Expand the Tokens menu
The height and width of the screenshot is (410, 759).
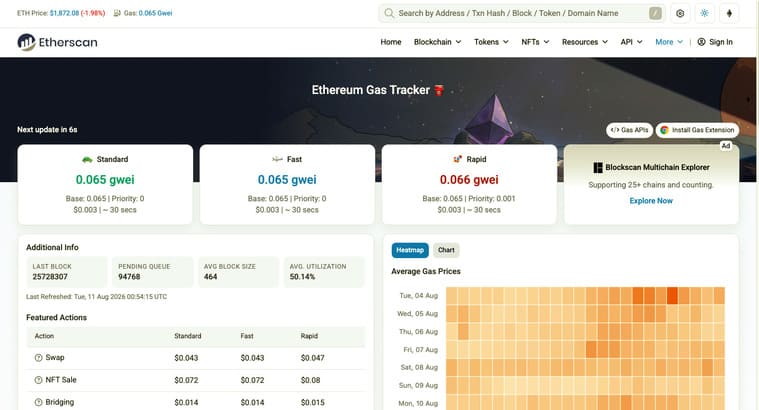491,42
